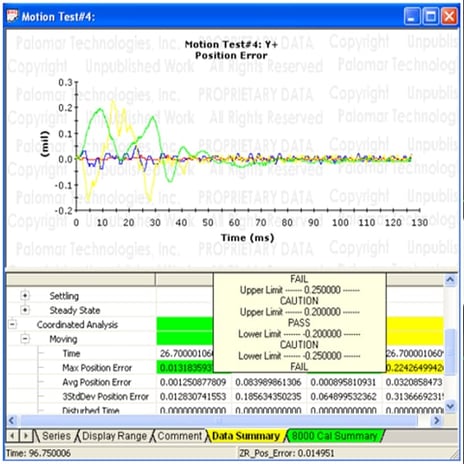Select the Max Position Error row
The width and height of the screenshot is (464, 464).
(x=97, y=368)
